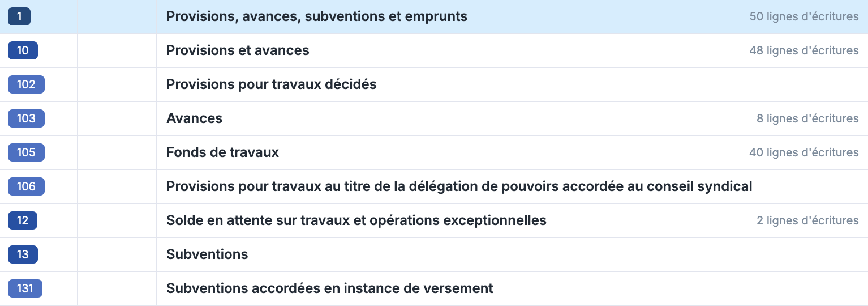The height and width of the screenshot is (306, 868).
Task: Open the 2 lignes d'écritures link
Action: 807,220
